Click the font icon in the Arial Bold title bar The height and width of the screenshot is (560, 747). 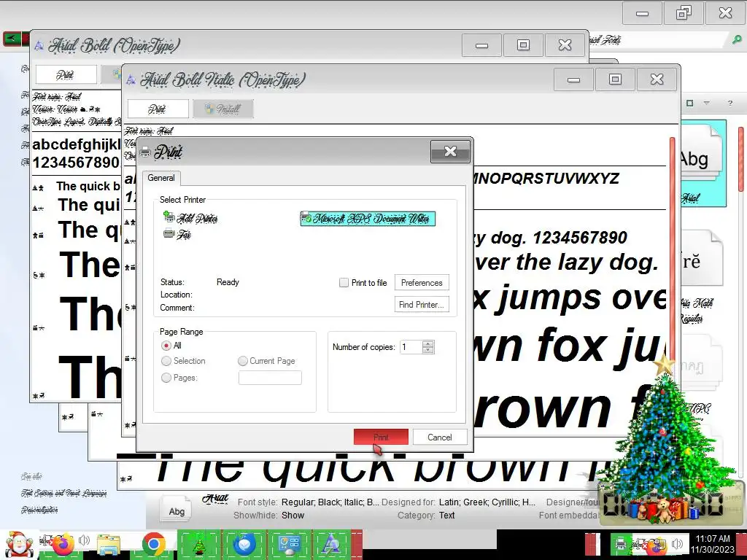coord(39,45)
